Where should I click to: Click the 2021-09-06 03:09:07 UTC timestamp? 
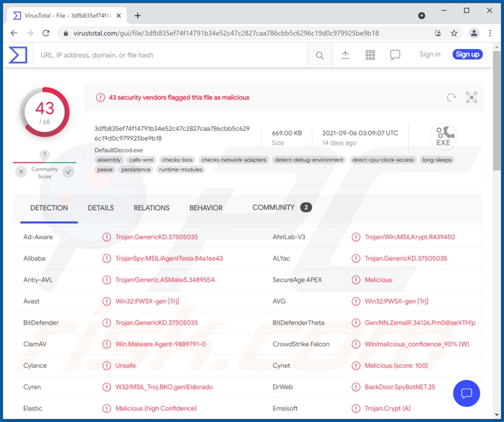[360, 133]
